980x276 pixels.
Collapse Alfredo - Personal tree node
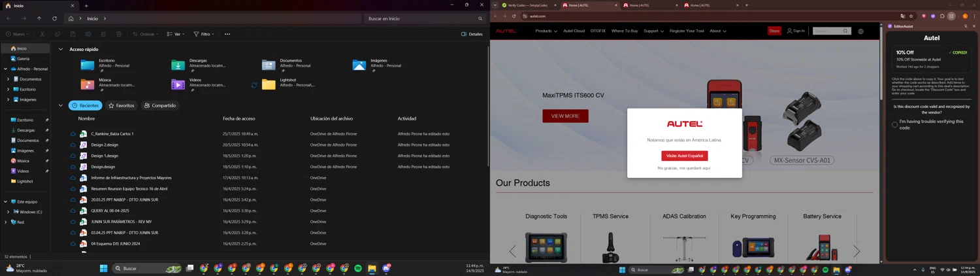point(5,69)
